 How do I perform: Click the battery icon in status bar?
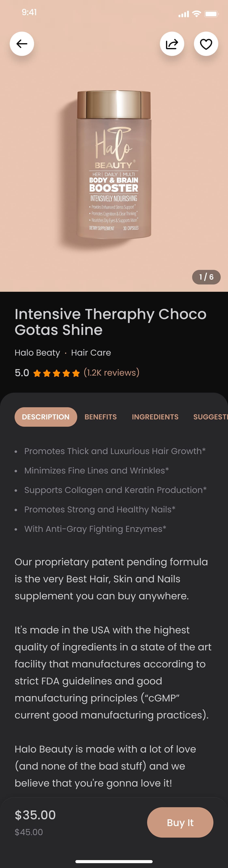(212, 14)
